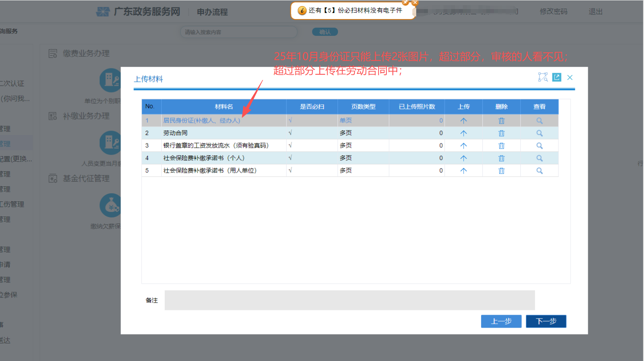Viewport: 644px width, 361px height.
Task: Select 是否必扫 column header
Action: [x=312, y=107]
